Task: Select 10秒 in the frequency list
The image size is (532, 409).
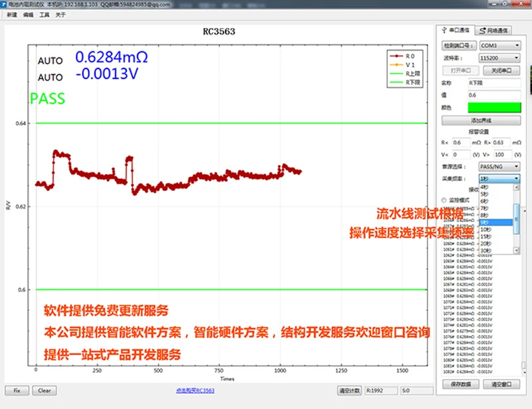Action: pyautogui.click(x=495, y=230)
